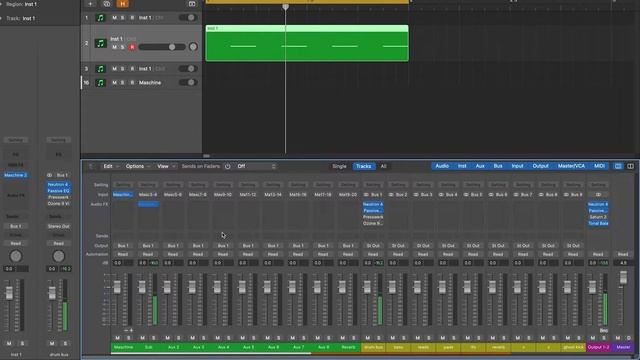Add a new track with the plus button
This screenshot has height=360, width=640.
coord(90,4)
